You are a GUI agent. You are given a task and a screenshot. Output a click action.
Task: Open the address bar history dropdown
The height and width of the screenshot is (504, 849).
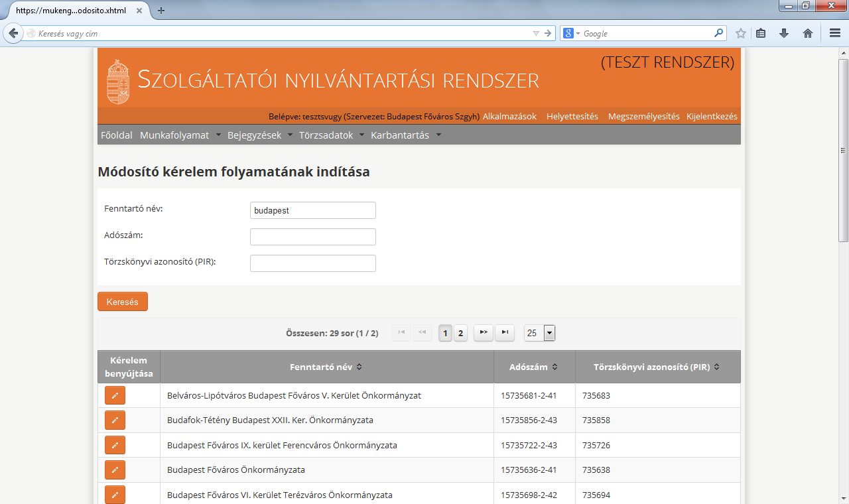coord(536,33)
